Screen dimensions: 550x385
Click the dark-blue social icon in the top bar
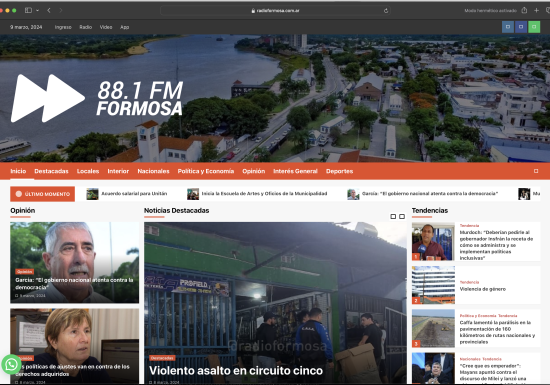[x=521, y=27]
